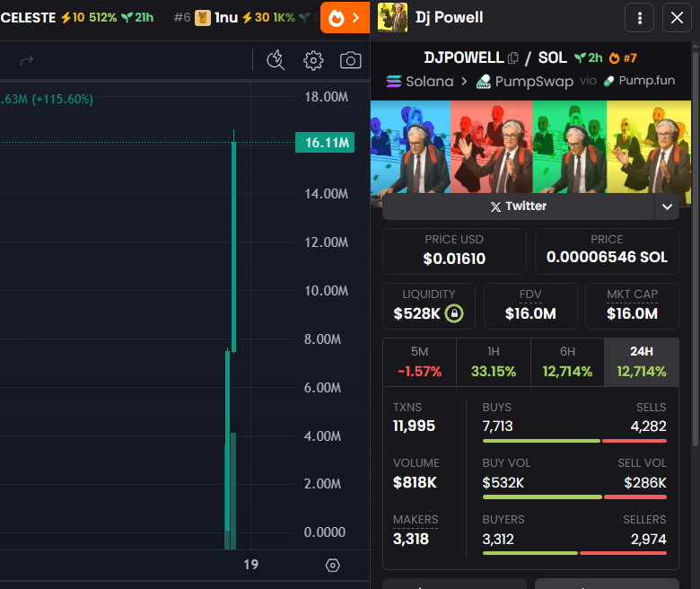Click the Inu token icon
Image resolution: width=700 pixels, height=589 pixels.
[x=203, y=18]
